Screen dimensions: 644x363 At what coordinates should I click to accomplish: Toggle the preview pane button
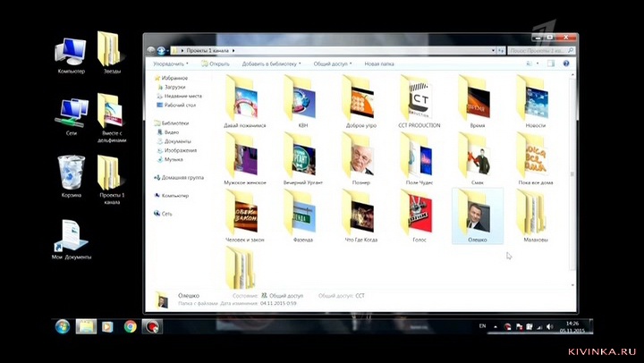[x=553, y=64]
